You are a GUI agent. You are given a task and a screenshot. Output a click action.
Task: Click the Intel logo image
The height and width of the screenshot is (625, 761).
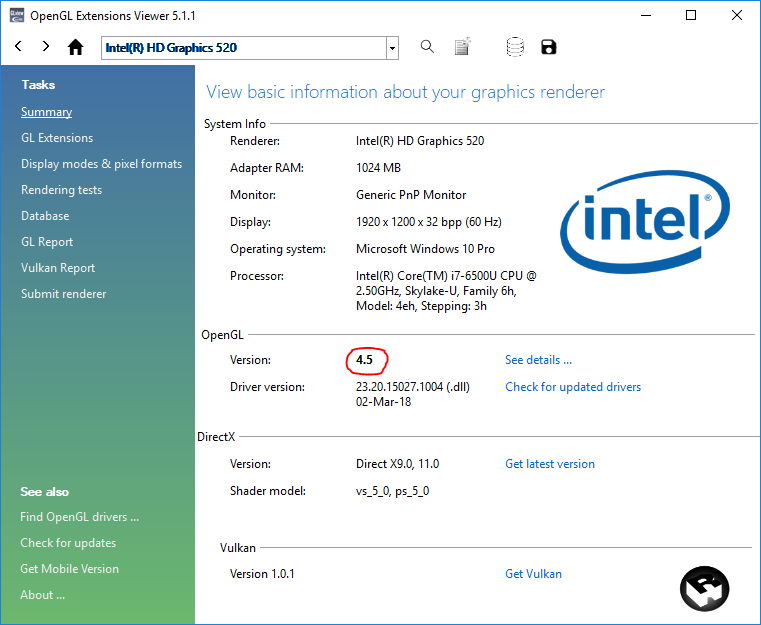click(645, 221)
